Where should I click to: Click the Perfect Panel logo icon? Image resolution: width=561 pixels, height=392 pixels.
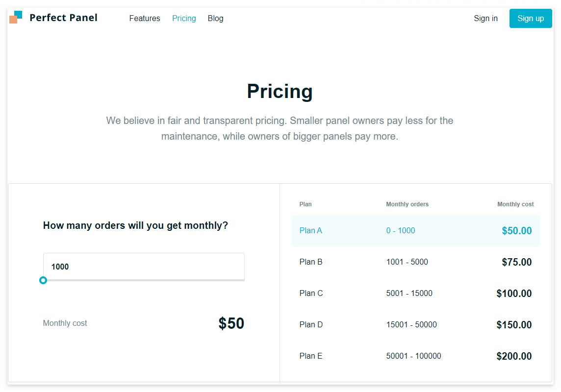tap(16, 17)
